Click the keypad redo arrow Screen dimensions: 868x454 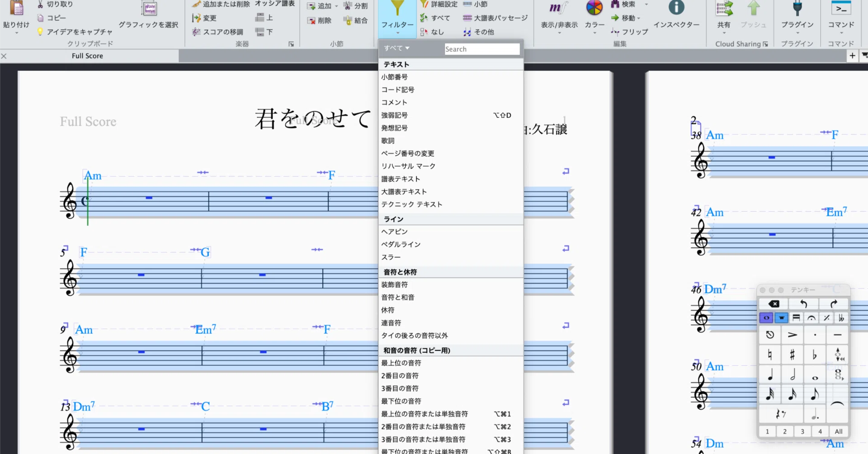[834, 304]
